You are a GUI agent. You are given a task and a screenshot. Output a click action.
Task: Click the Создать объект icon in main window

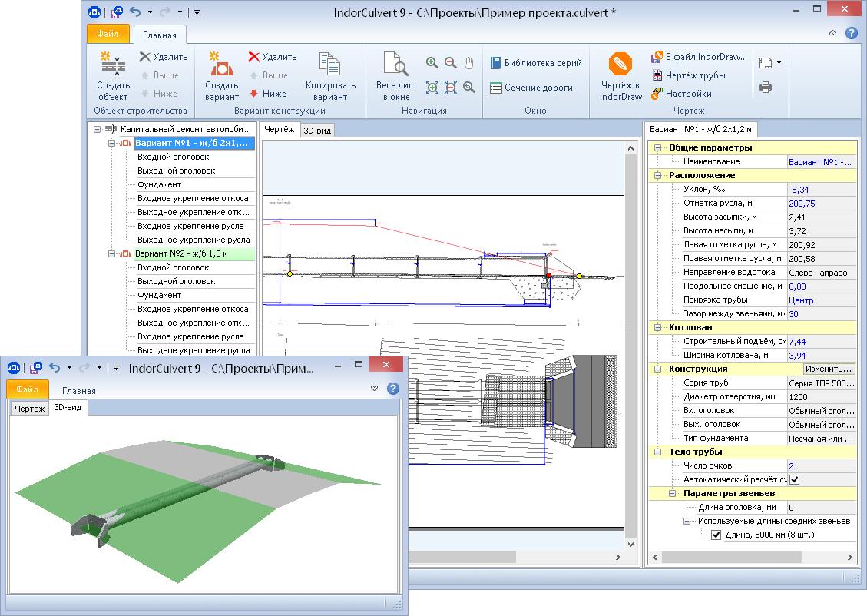pyautogui.click(x=113, y=63)
